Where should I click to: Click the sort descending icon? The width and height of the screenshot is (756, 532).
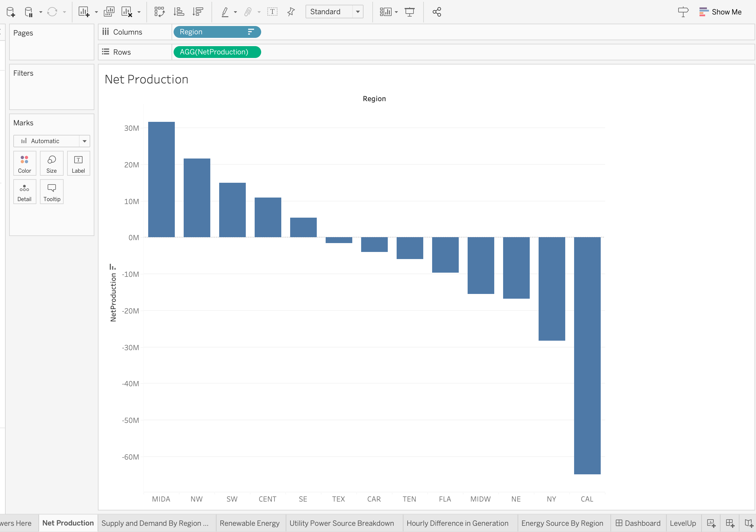[198, 12]
